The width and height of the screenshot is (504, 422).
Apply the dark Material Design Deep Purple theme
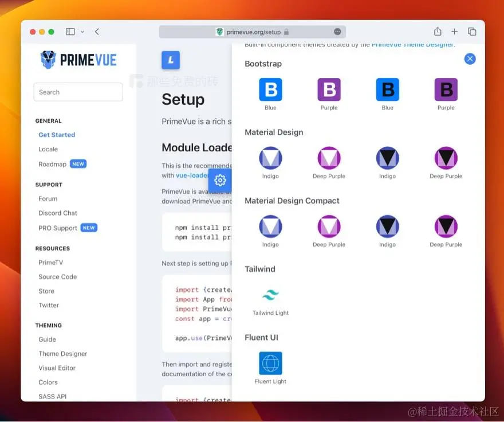tap(446, 158)
